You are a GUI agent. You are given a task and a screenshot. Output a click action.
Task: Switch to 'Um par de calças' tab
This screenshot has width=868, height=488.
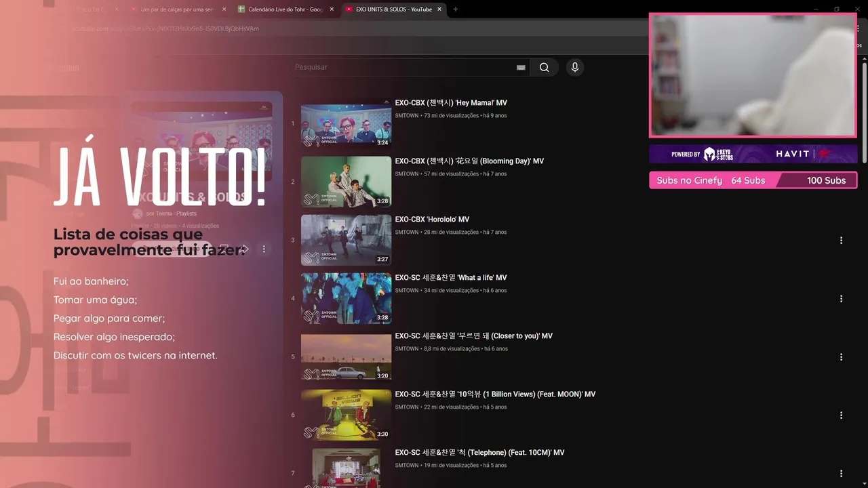pyautogui.click(x=176, y=9)
